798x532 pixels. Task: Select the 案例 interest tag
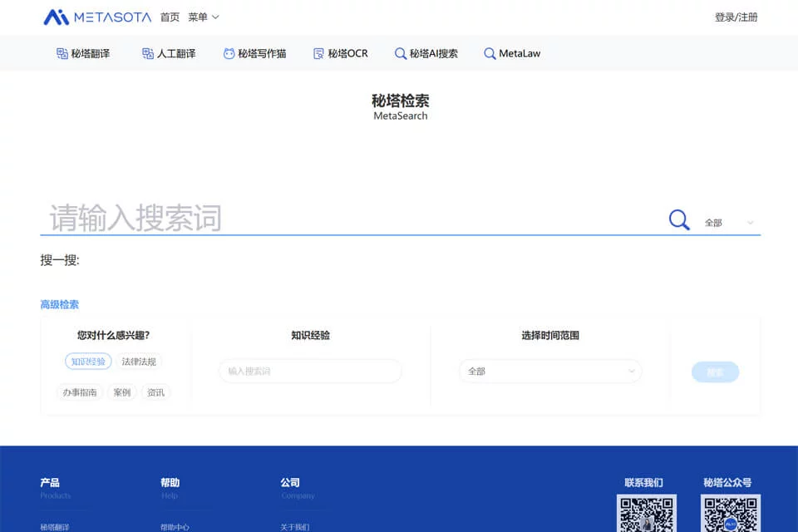point(121,392)
